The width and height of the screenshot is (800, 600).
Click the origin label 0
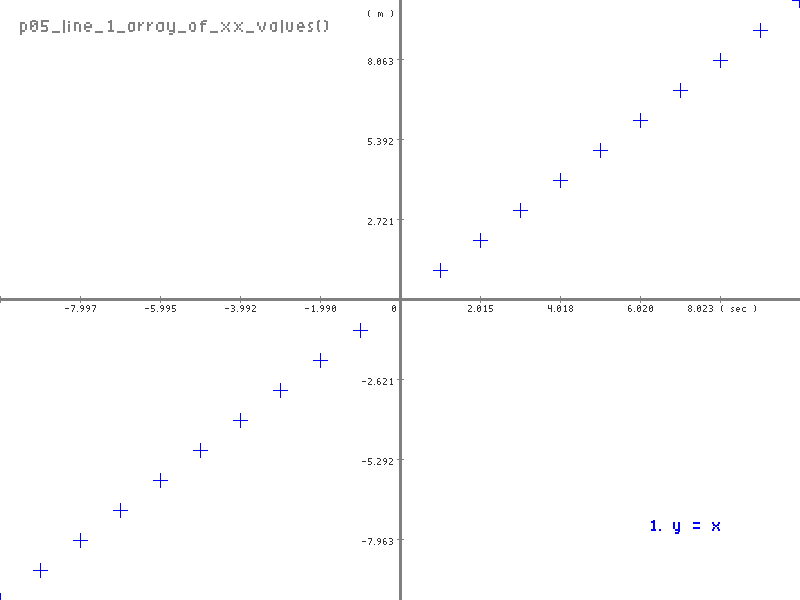point(394,309)
